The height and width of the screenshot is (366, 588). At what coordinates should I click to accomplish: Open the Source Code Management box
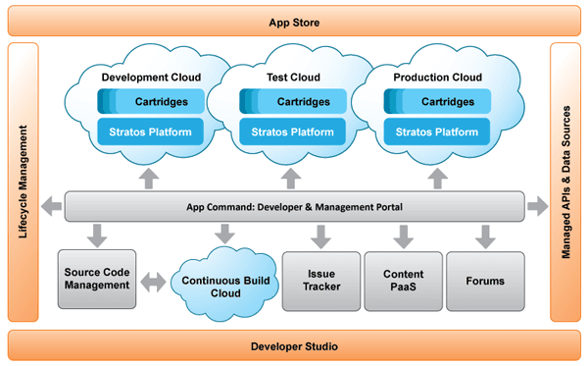click(x=97, y=280)
